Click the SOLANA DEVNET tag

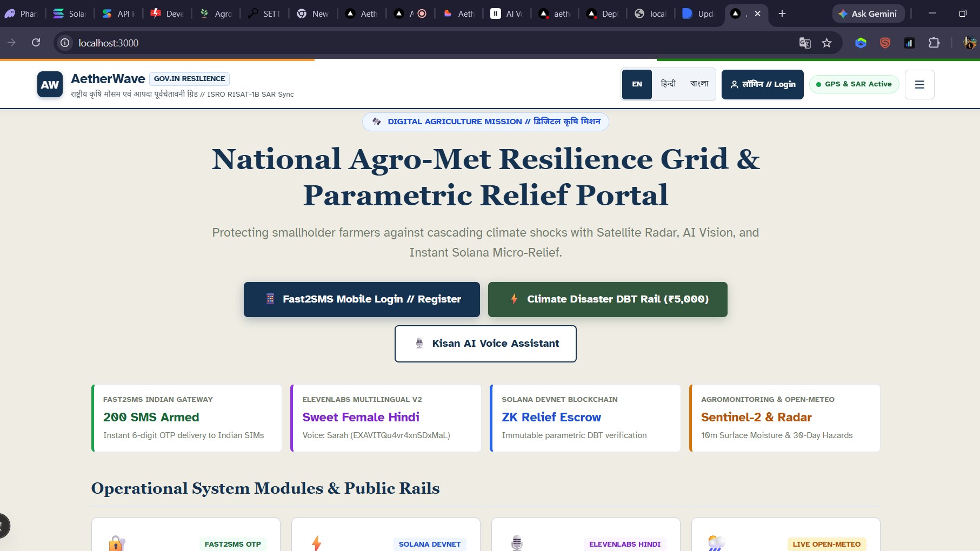(x=430, y=544)
